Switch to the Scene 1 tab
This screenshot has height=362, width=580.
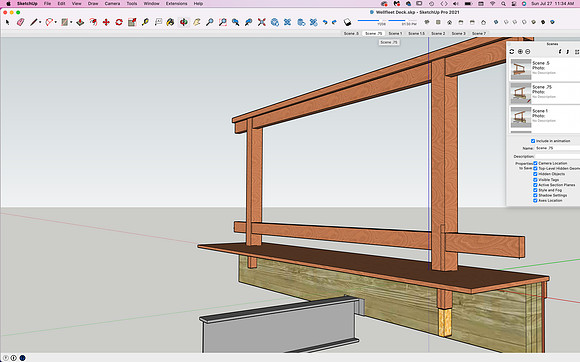tap(395, 33)
